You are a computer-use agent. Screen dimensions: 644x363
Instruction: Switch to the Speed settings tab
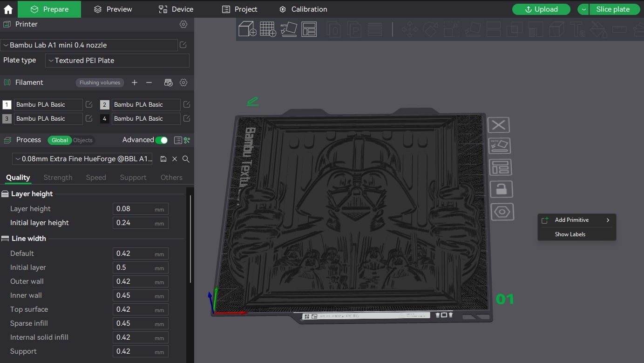[96, 178]
